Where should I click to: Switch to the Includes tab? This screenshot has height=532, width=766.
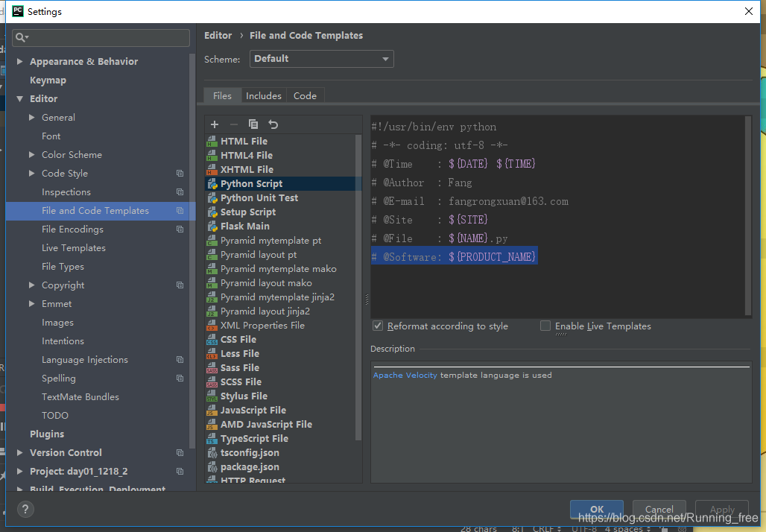pyautogui.click(x=264, y=96)
